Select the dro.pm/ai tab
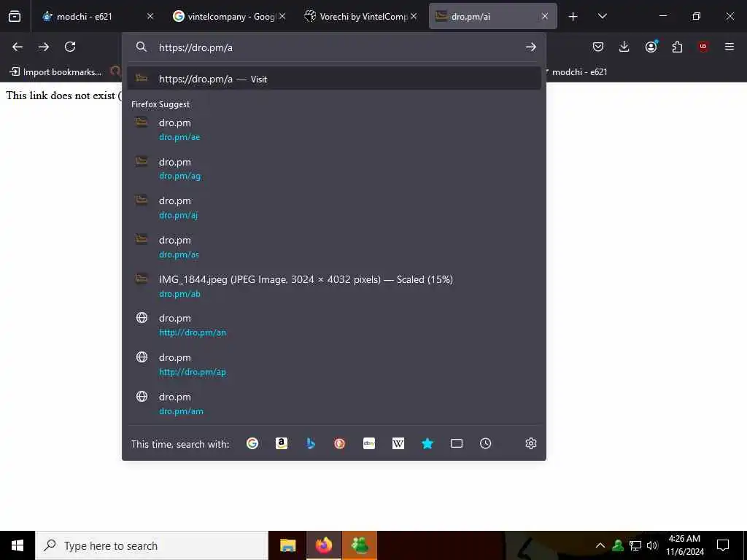Viewport: 747px width, 560px height. point(486,16)
